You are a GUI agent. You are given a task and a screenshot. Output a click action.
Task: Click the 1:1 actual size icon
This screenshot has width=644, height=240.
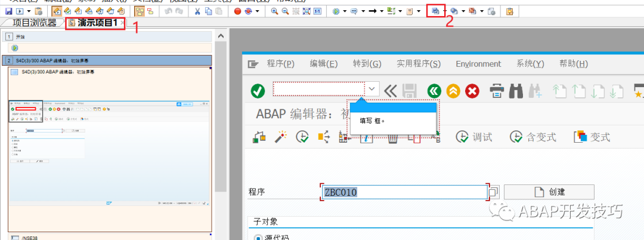tap(317, 11)
